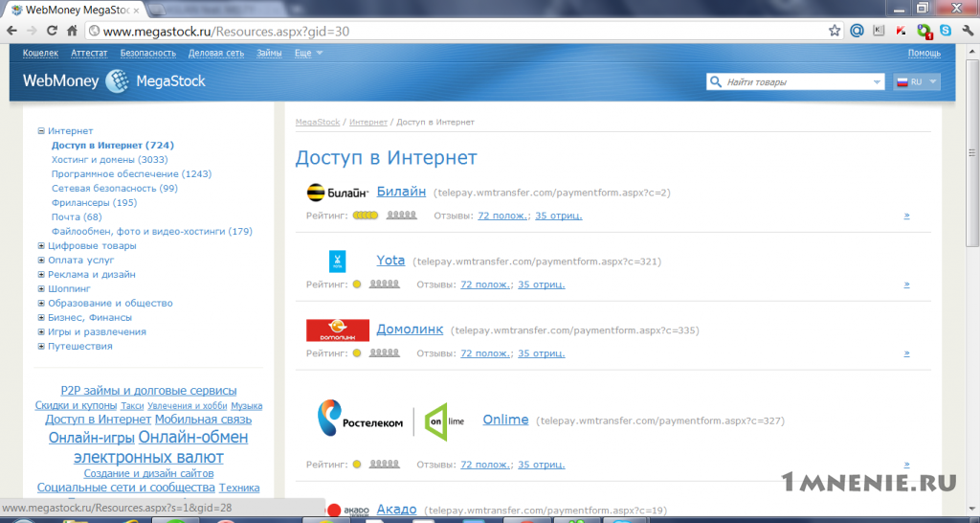The width and height of the screenshot is (980, 523).
Task: Open the Деловая сеть menu item
Action: point(216,54)
